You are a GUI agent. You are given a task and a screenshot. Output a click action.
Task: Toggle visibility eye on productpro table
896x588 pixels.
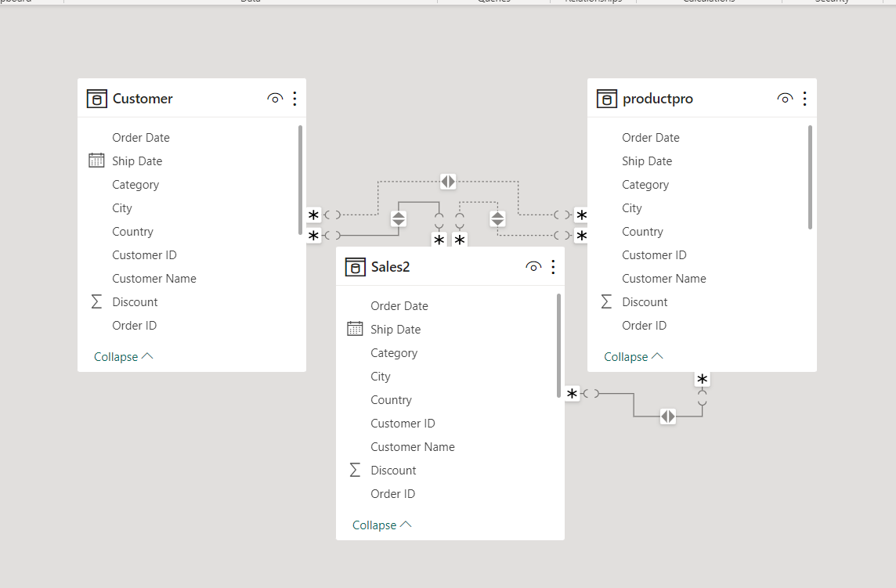tap(785, 98)
